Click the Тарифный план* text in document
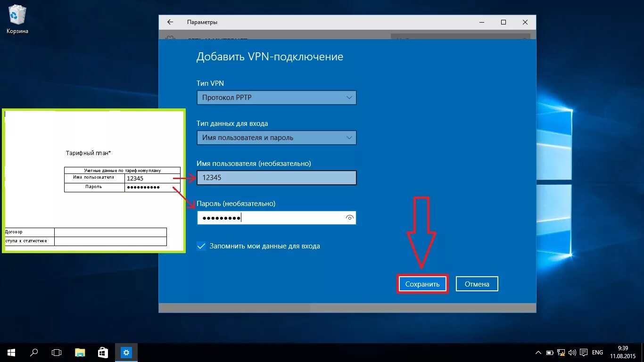 (88, 153)
